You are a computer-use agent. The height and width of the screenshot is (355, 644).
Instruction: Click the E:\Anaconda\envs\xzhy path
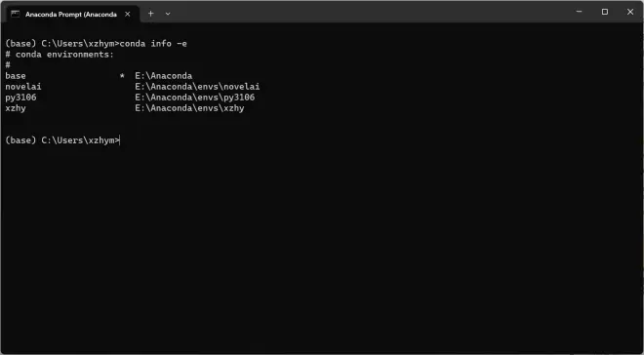[x=189, y=108]
